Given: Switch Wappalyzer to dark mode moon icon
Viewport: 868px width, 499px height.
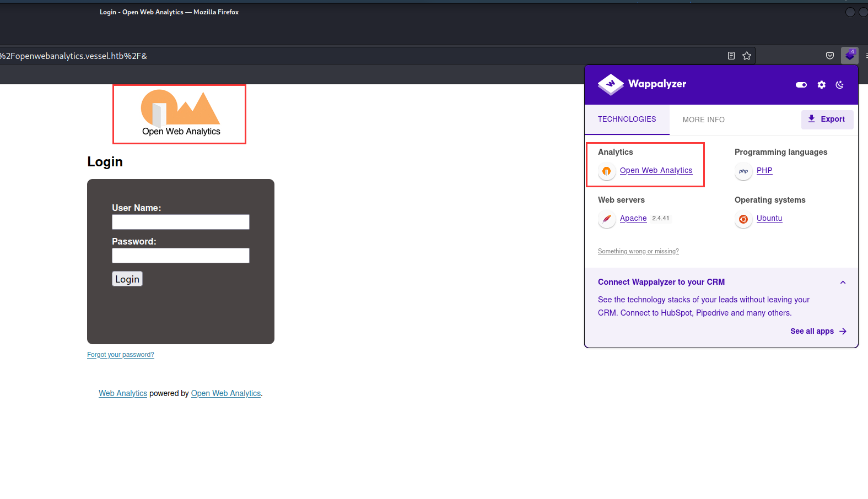Looking at the screenshot, I should 840,85.
